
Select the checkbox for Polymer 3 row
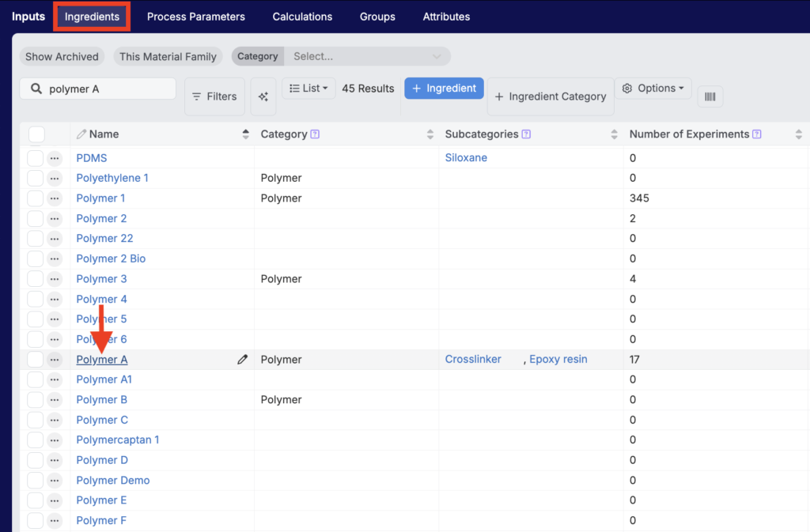point(35,278)
